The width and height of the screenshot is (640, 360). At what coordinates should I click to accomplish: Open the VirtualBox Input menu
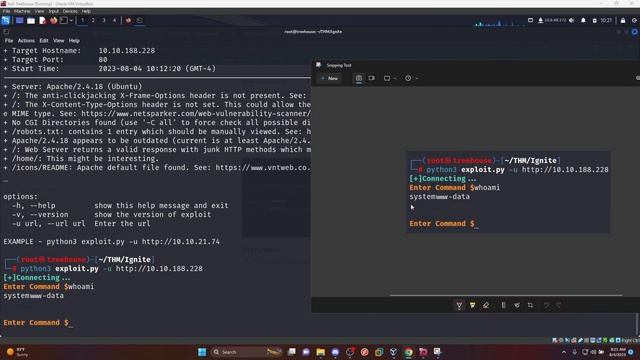(53, 11)
